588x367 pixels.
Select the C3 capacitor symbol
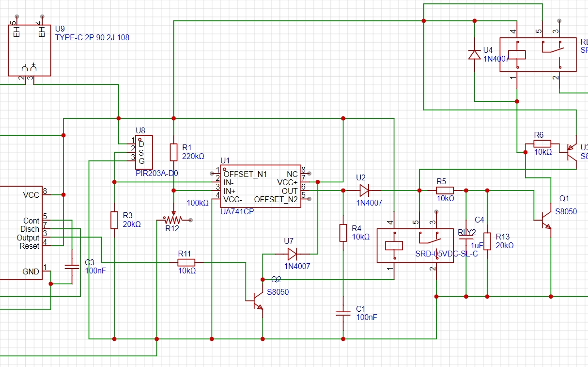tap(72, 266)
